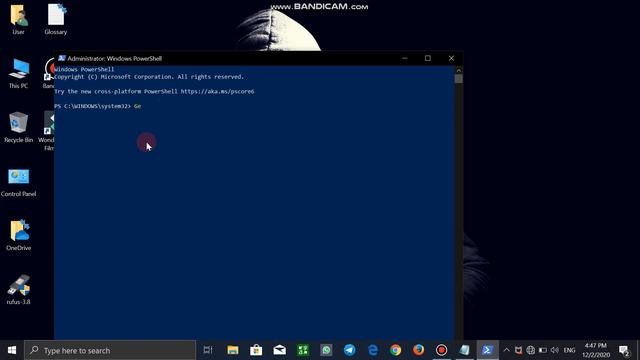Maximize the PowerShell window
Image resolution: width=640 pixels, height=360 pixels.
tap(428, 58)
